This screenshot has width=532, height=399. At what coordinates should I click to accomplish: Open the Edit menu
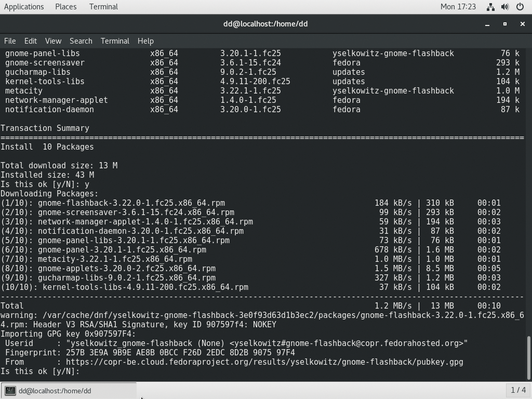pyautogui.click(x=31, y=41)
